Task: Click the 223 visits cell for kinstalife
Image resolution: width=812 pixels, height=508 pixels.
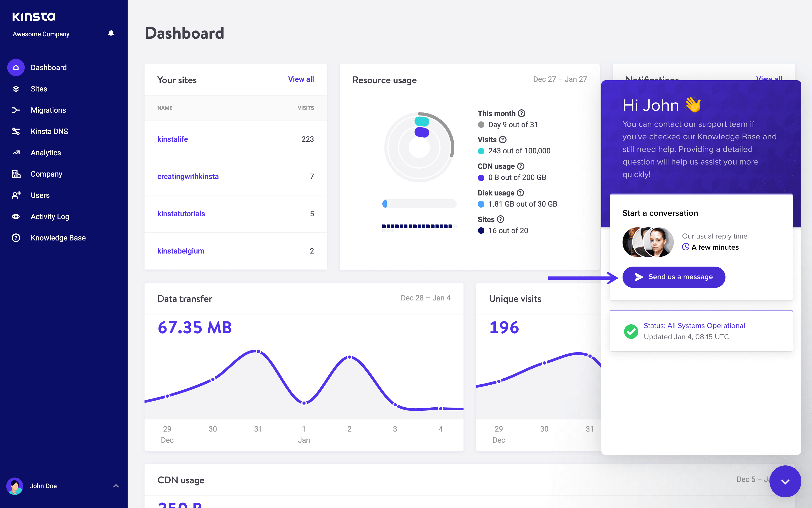Action: (307, 139)
